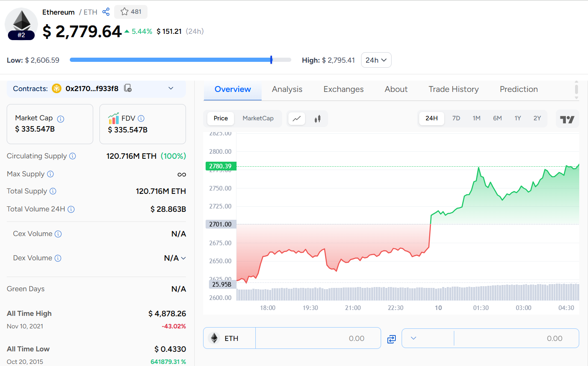Viewport: 588px width, 366px height.
Task: Click the BNB chain contract icon
Action: pos(56,88)
